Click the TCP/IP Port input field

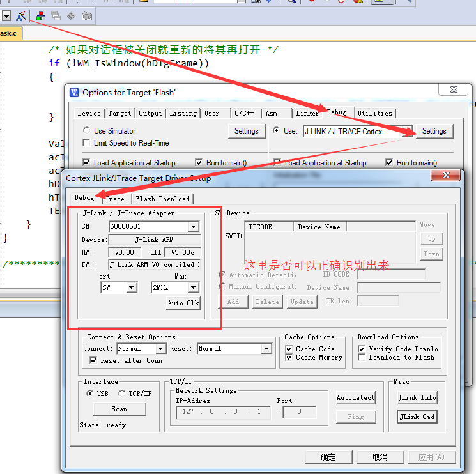[299, 412]
